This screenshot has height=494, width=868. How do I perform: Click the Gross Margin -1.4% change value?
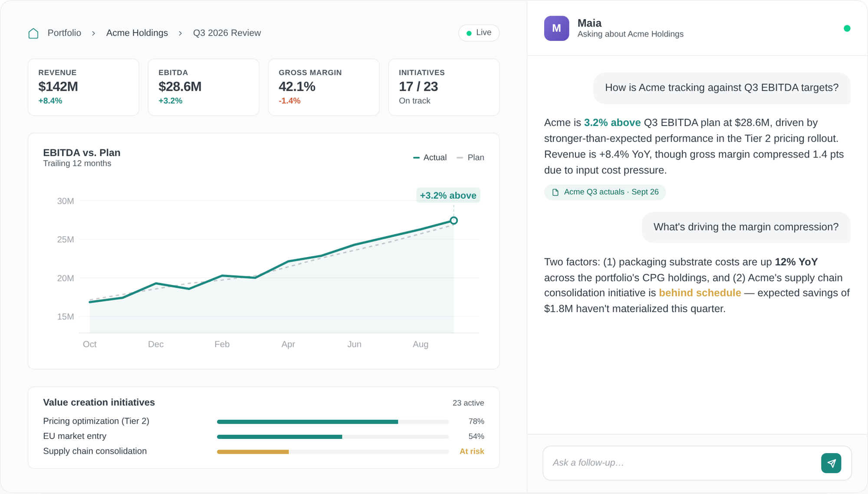point(289,101)
